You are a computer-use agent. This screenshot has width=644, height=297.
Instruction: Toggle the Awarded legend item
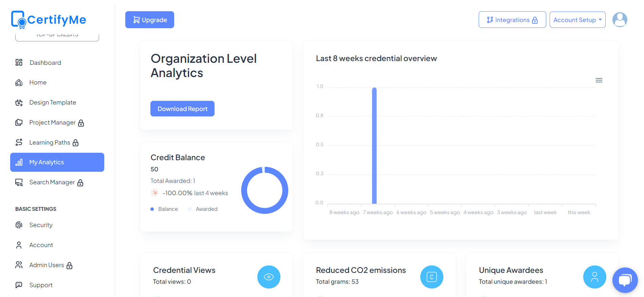pyautogui.click(x=203, y=209)
